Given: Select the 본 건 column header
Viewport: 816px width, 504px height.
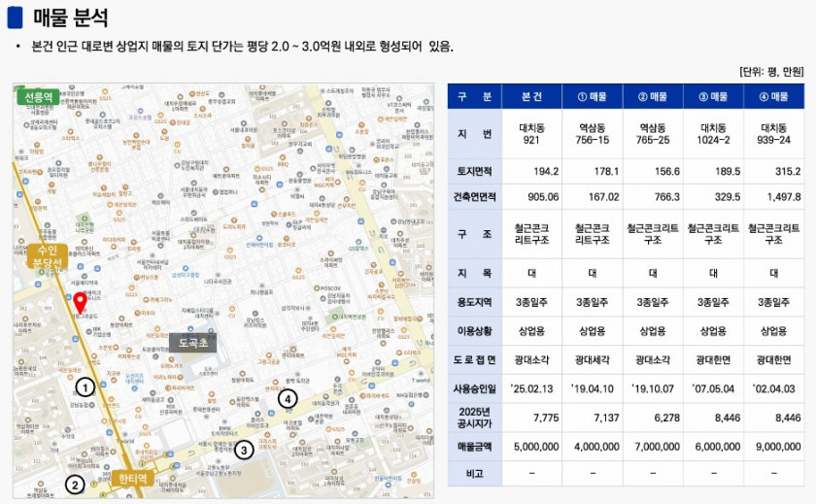Looking at the screenshot, I should point(531,97).
